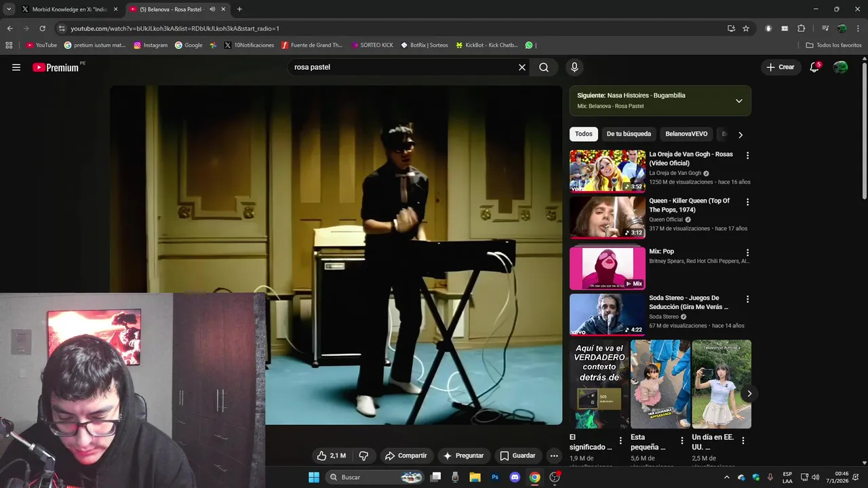Open the YouTube notifications bell
868x488 pixels.
tap(814, 67)
